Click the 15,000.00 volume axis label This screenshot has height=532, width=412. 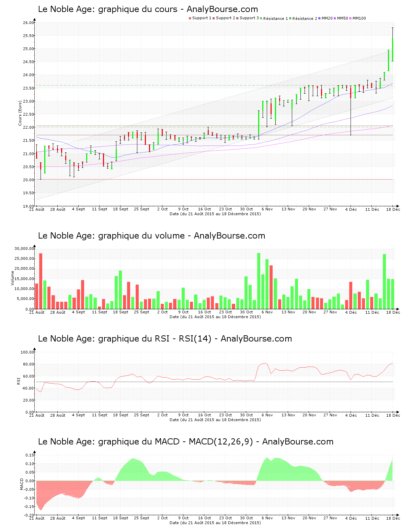point(24,279)
